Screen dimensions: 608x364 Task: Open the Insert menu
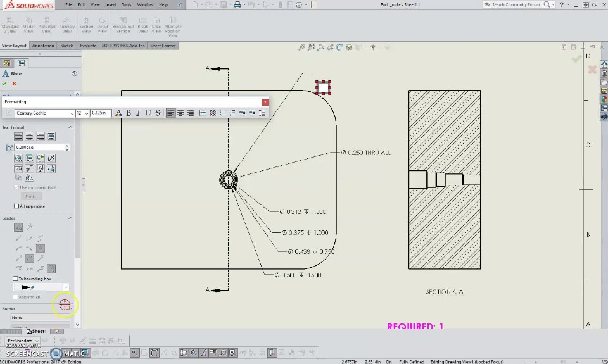(x=111, y=4)
